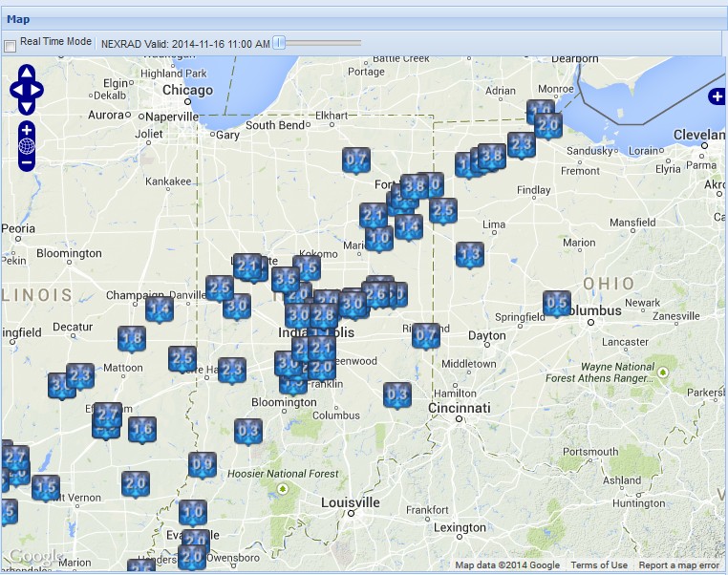Click the 1.3 marker south of Lima
The height and width of the screenshot is (575, 728).
click(470, 255)
